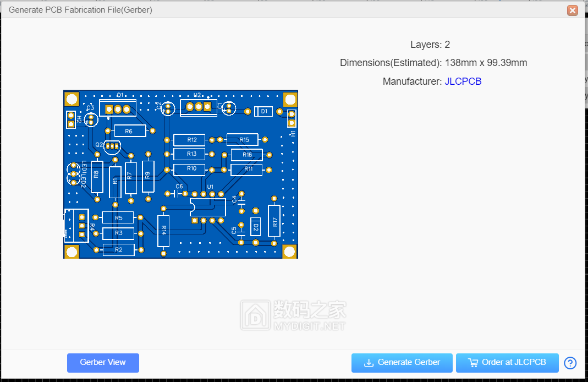Select the D2 diode footprint

(x=255, y=226)
